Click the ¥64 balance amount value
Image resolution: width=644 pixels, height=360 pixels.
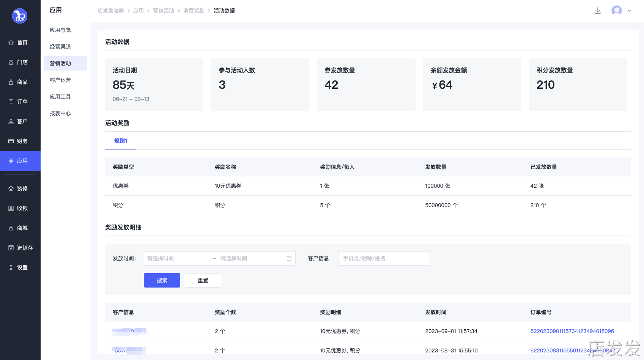pos(442,85)
